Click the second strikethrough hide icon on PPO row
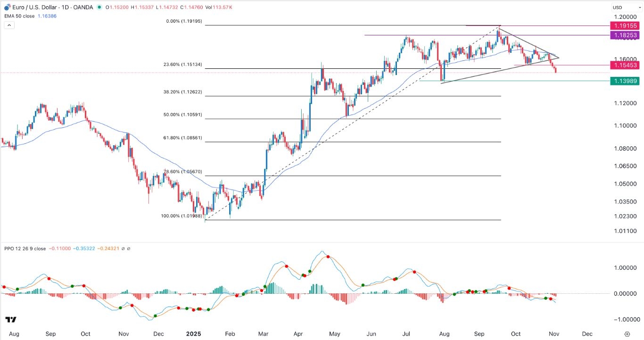Screen dimensions: 644x340 (x=129, y=249)
